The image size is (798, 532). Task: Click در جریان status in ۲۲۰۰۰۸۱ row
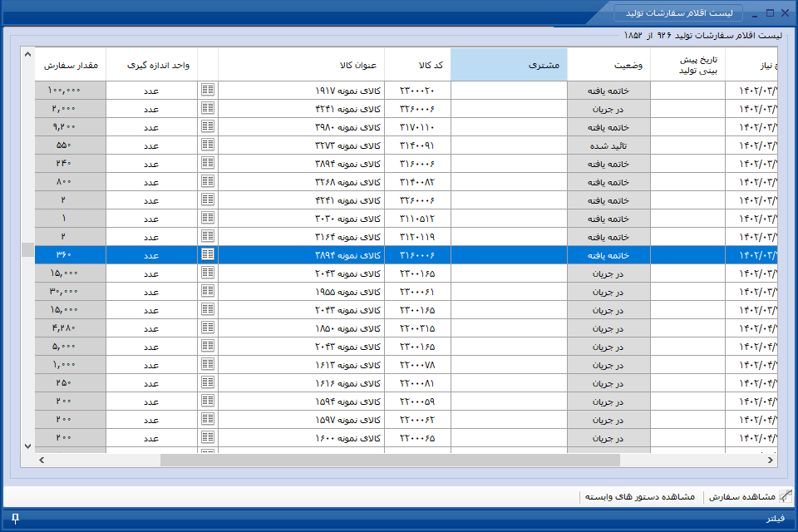[608, 383]
